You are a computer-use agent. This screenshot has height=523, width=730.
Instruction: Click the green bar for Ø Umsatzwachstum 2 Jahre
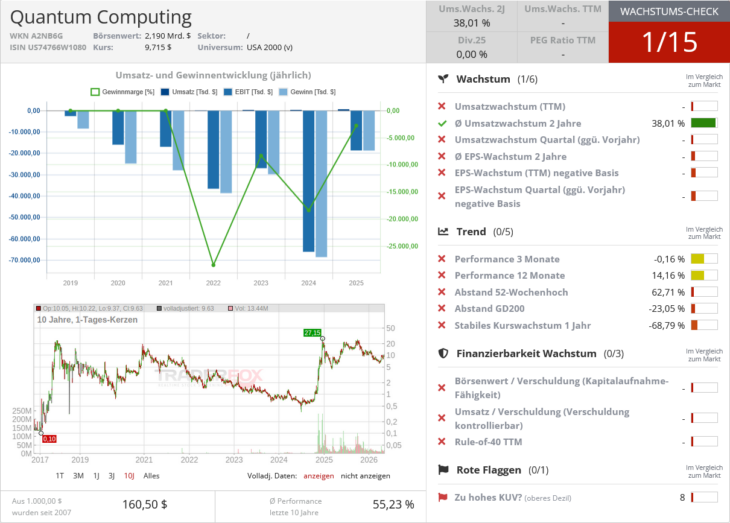704,123
